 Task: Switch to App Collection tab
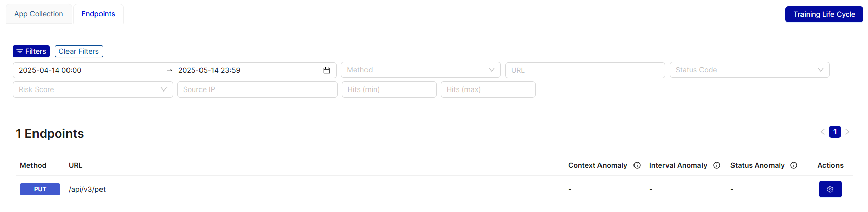click(39, 14)
